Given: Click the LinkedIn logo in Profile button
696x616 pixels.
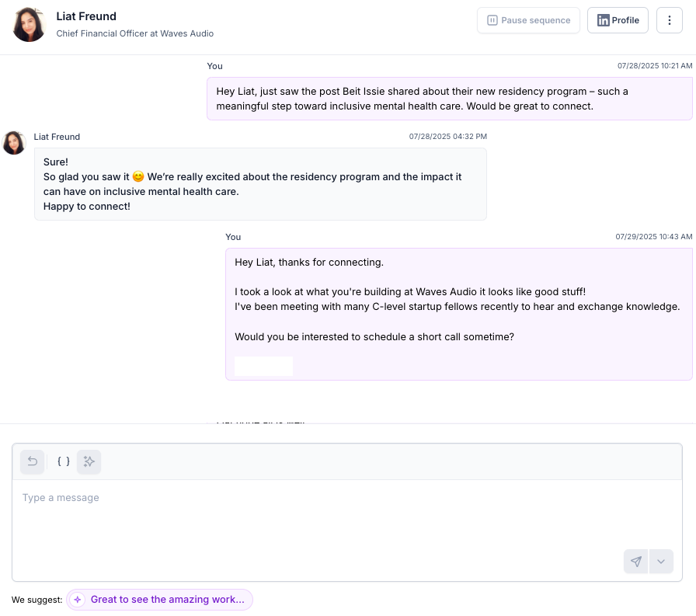Looking at the screenshot, I should [x=604, y=20].
